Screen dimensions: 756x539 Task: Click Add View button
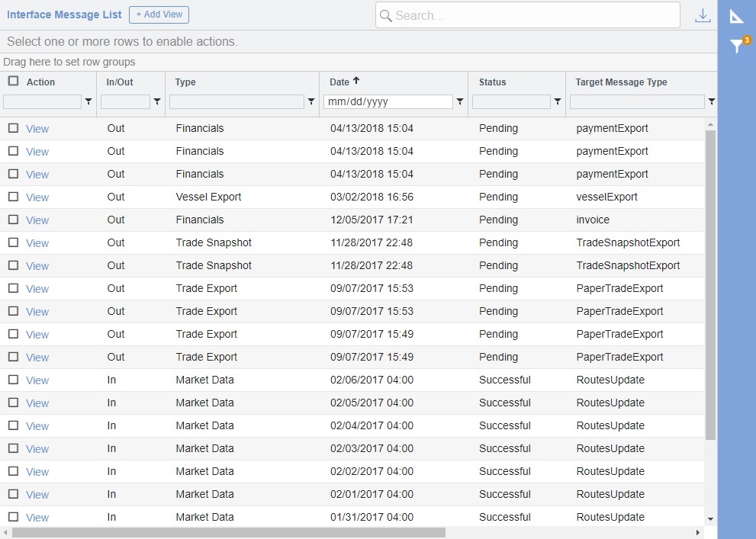[159, 14]
